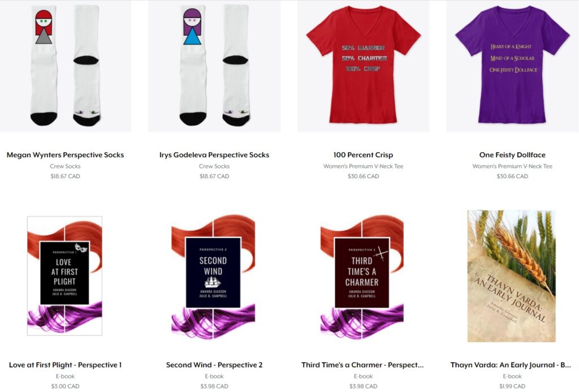Click the $3.00 CAD price under Love at First Plight
The image size is (579, 392).
click(66, 386)
